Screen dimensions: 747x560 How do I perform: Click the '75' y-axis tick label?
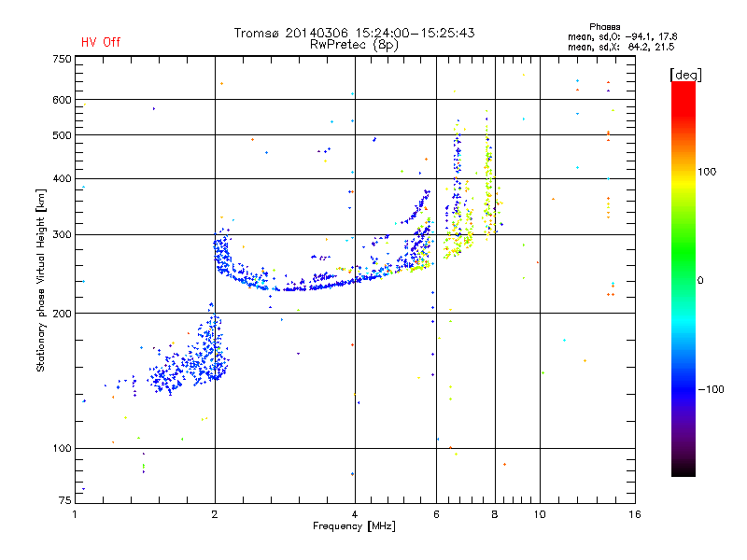[65, 500]
